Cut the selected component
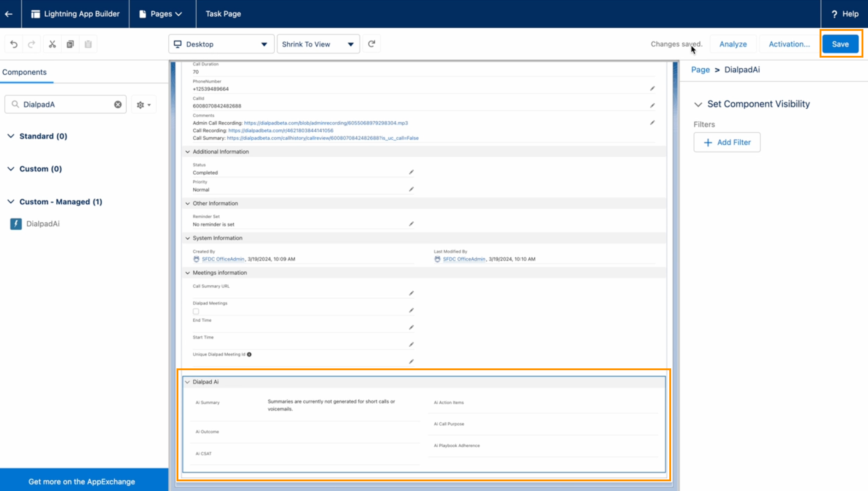 pos(52,44)
